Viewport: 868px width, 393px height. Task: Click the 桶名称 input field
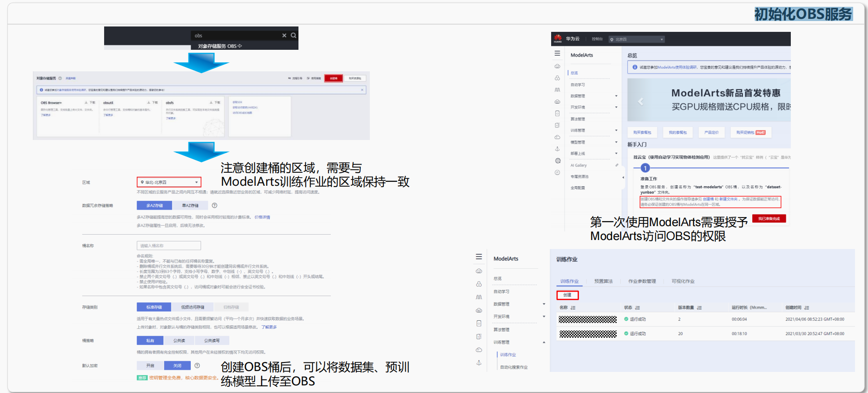(169, 246)
